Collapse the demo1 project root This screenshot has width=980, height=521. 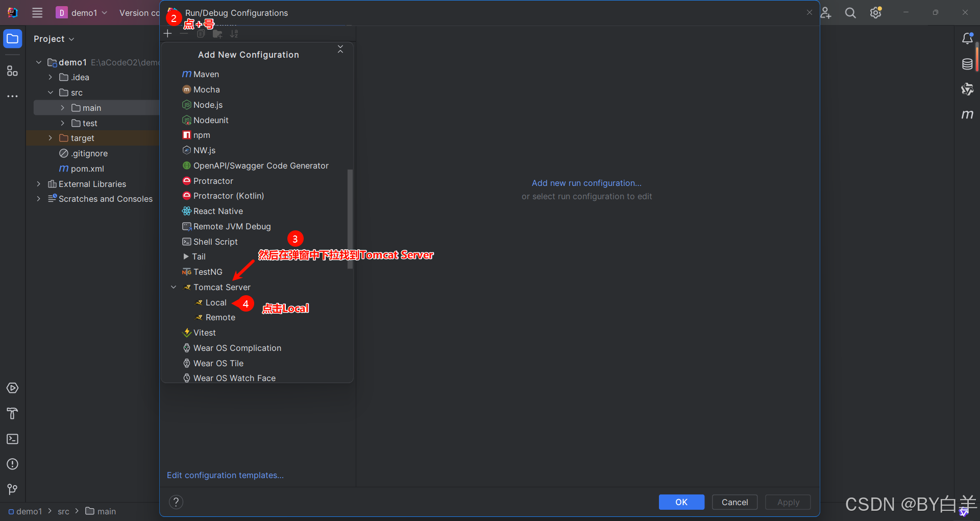pos(38,62)
